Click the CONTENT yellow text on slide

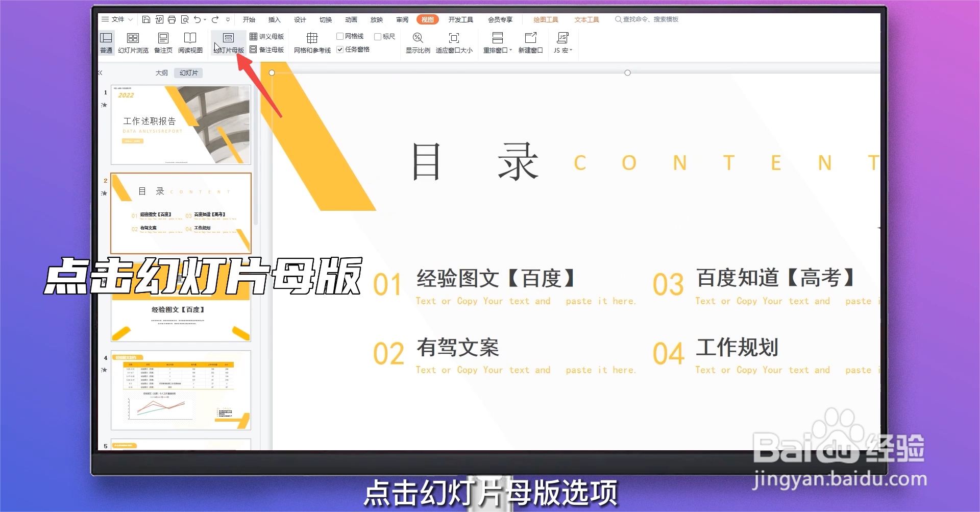pos(726,163)
